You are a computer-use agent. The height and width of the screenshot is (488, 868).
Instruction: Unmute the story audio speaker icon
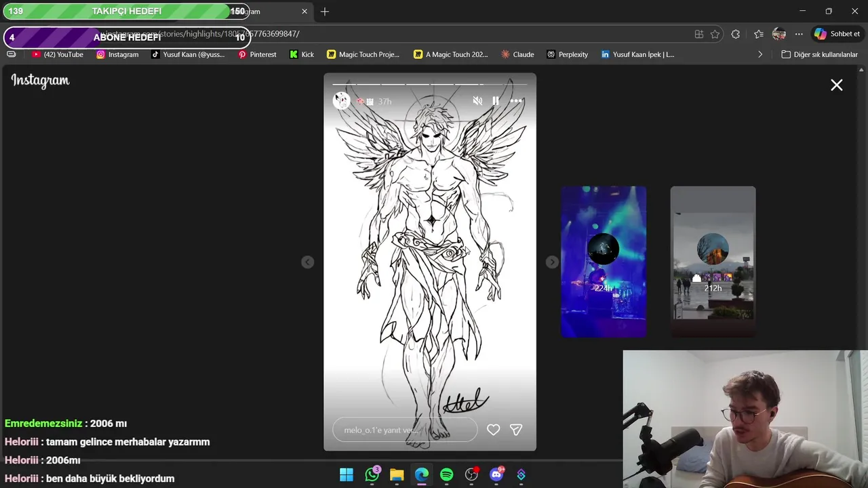477,101
